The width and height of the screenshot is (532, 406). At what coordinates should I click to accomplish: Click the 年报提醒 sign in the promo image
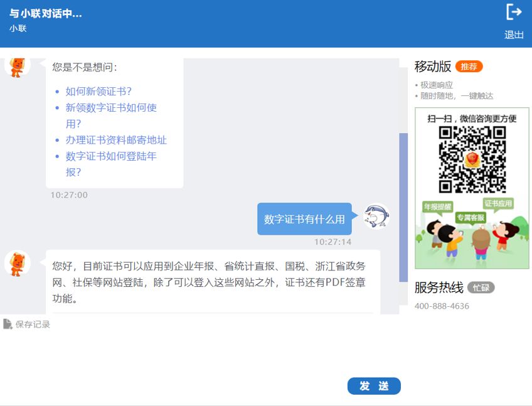click(x=438, y=206)
